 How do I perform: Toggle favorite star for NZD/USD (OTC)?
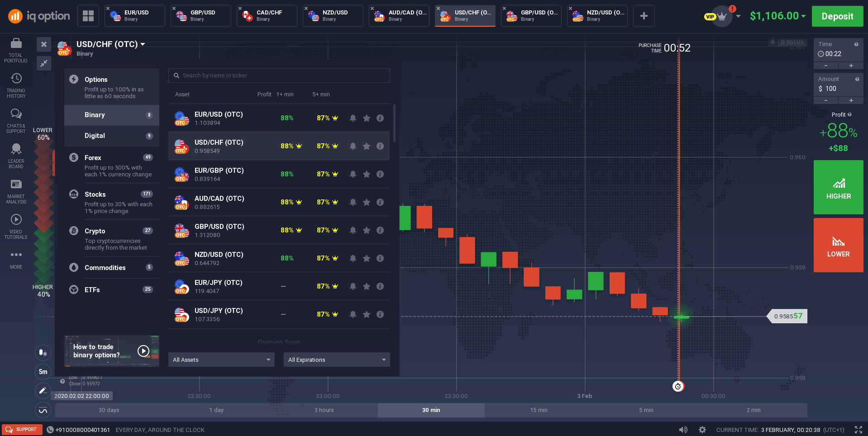pyautogui.click(x=367, y=258)
